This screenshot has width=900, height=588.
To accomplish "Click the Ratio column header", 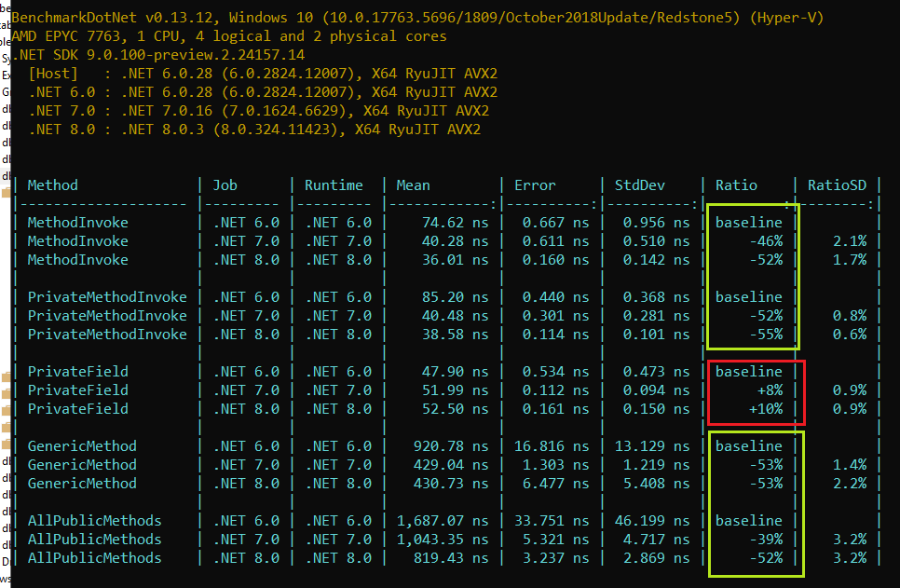I will pos(736,185).
